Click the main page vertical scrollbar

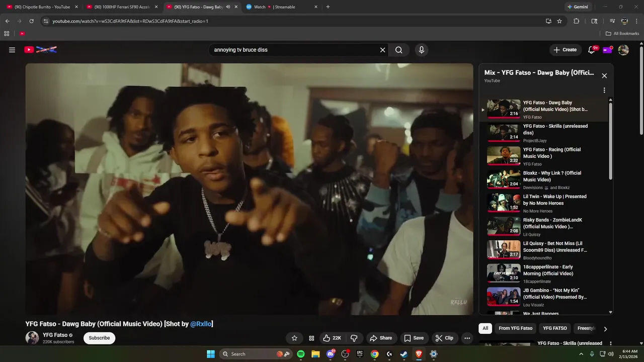coord(641,90)
